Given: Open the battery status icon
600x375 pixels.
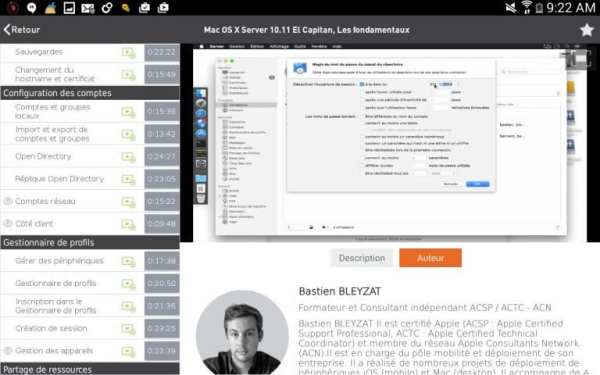Looking at the screenshot, I should pos(539,8).
